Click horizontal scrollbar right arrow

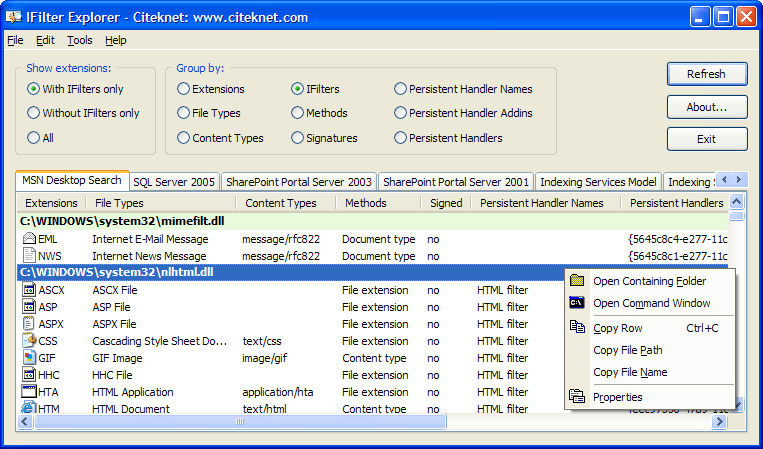(719, 422)
